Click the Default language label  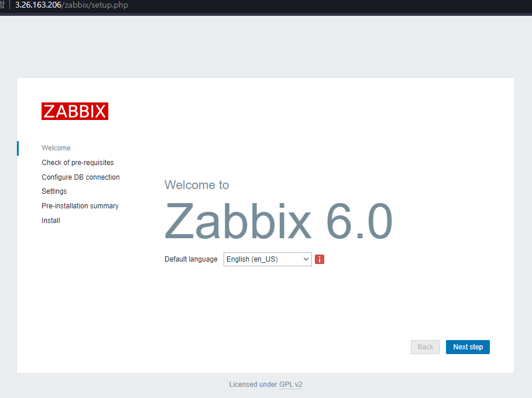(x=191, y=259)
